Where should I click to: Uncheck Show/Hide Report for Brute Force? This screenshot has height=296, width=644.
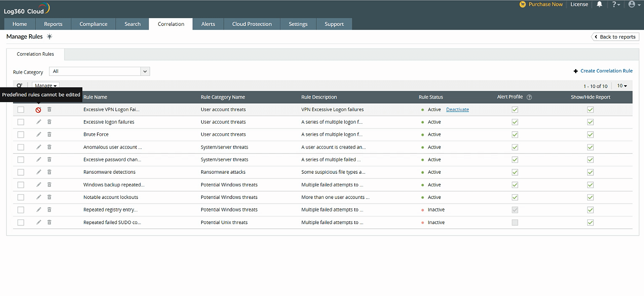[x=590, y=135]
